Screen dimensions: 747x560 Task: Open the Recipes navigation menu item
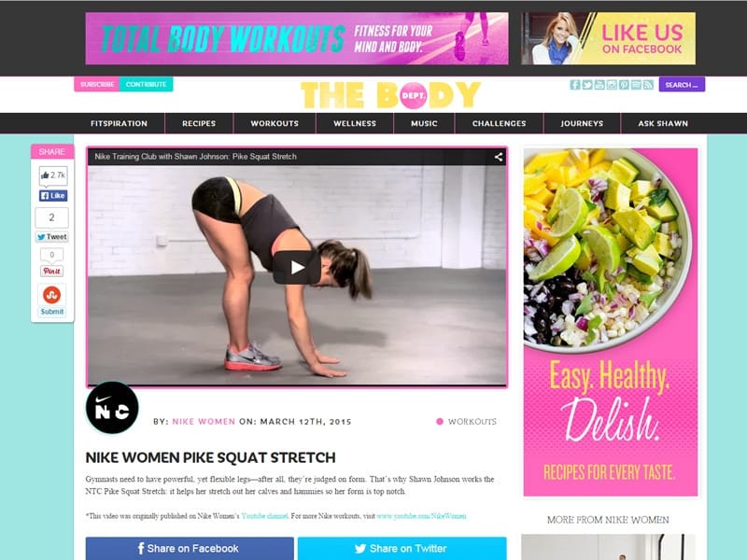pos(199,123)
